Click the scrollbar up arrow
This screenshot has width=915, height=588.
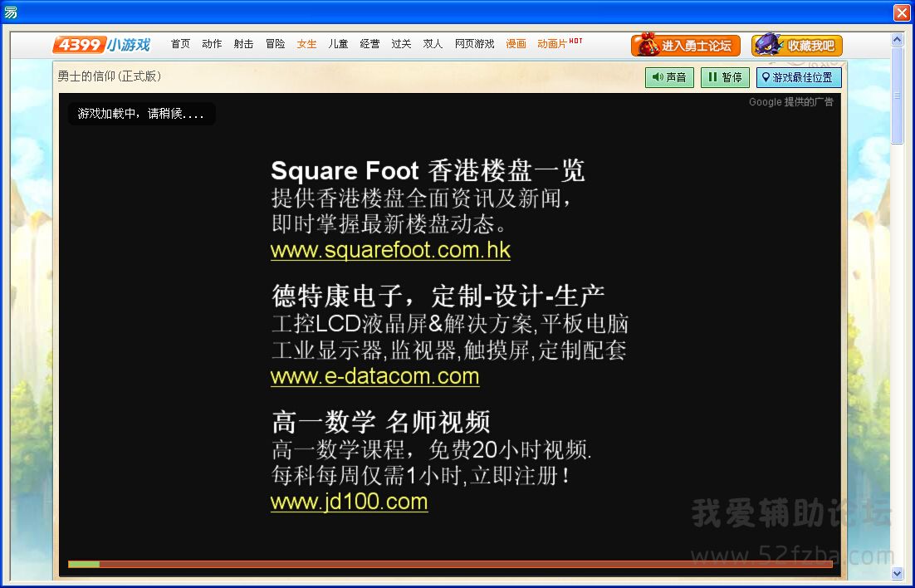[x=898, y=39]
